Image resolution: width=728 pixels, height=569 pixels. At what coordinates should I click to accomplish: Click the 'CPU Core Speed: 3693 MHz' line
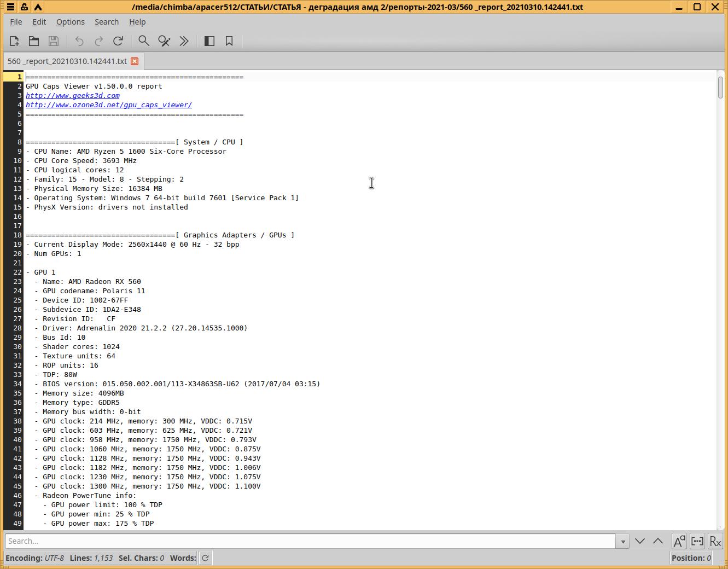[81, 161]
